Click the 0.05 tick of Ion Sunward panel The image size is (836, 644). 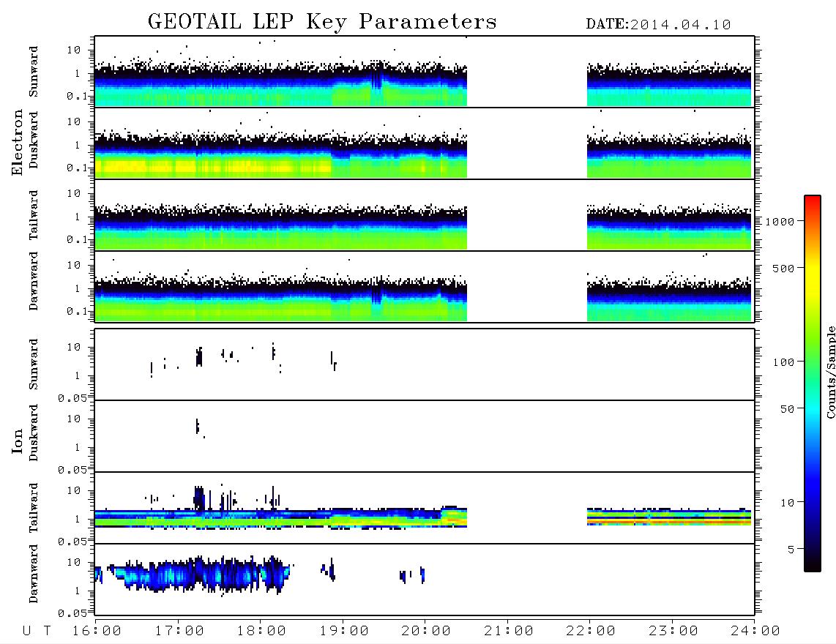coord(72,397)
